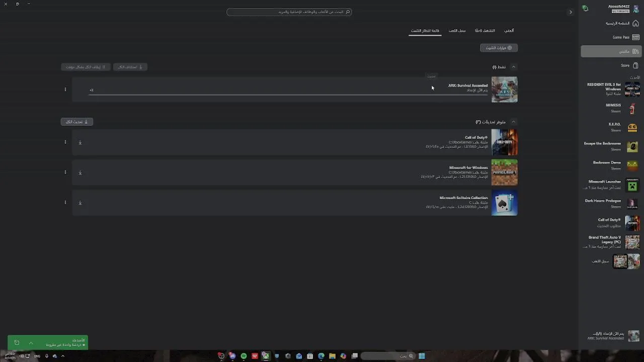Open RESIDENT EVIL 3 for Windows in sidebar
The height and width of the screenshot is (362, 644).
coord(611,89)
